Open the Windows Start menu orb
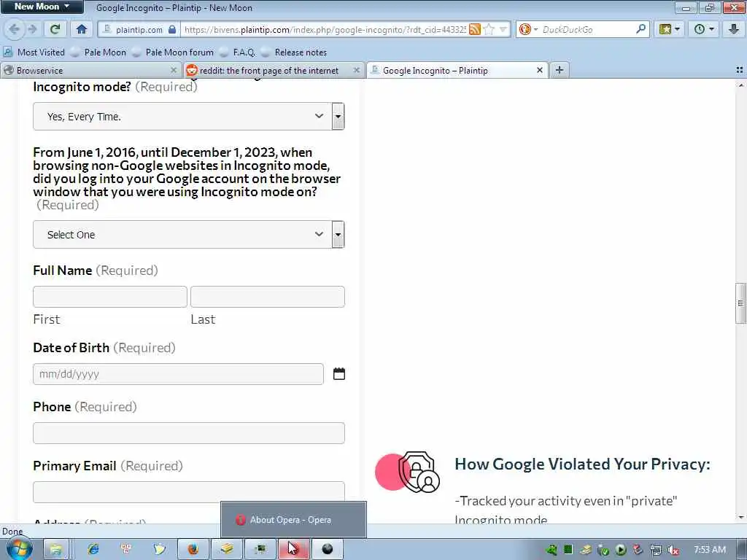The width and height of the screenshot is (747, 560). (x=19, y=549)
